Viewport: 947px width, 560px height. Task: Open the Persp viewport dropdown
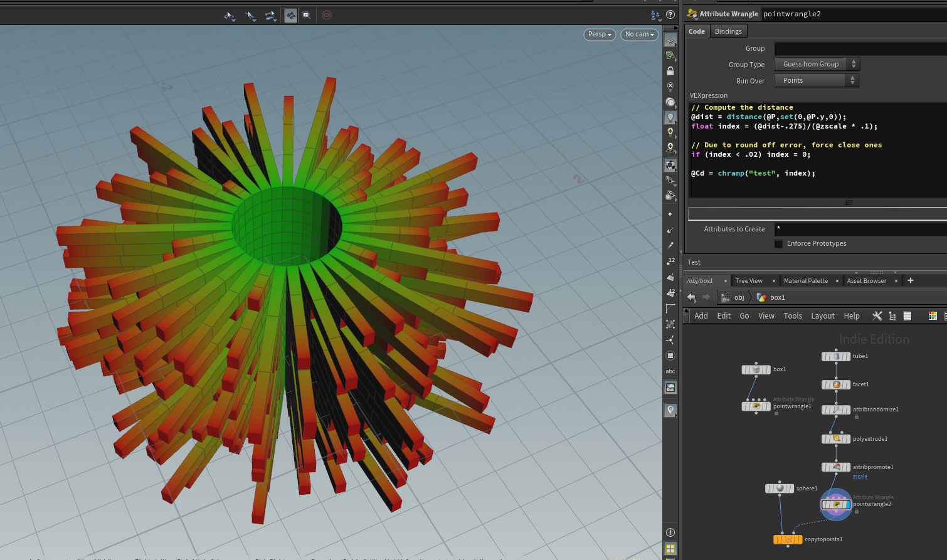point(600,34)
